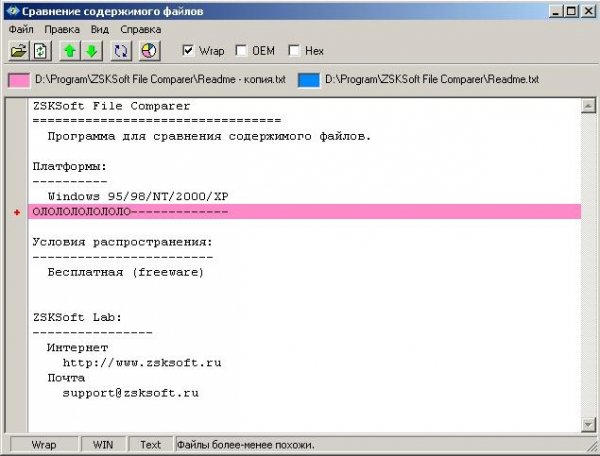Click the 'Windows 95/98/NT/2000/XP' line
This screenshot has height=456, width=600.
pyautogui.click(x=138, y=197)
